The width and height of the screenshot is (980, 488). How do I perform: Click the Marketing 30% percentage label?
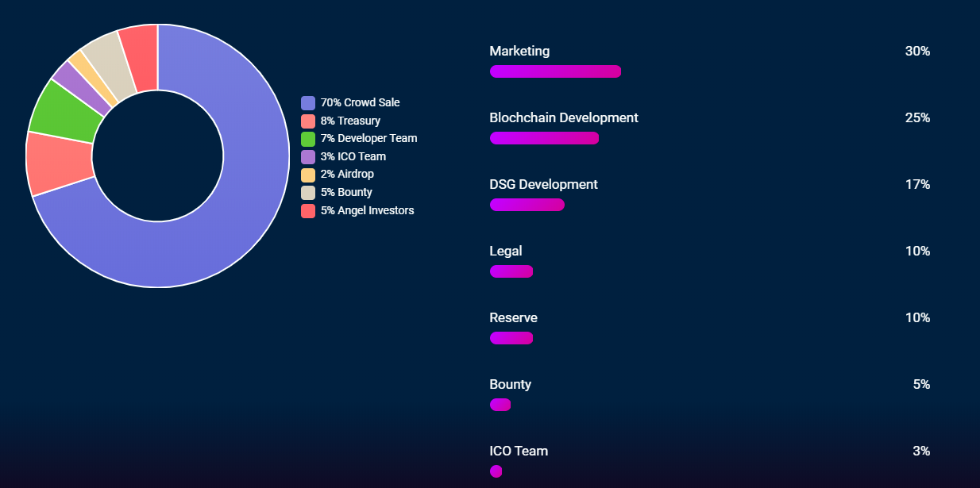[917, 52]
